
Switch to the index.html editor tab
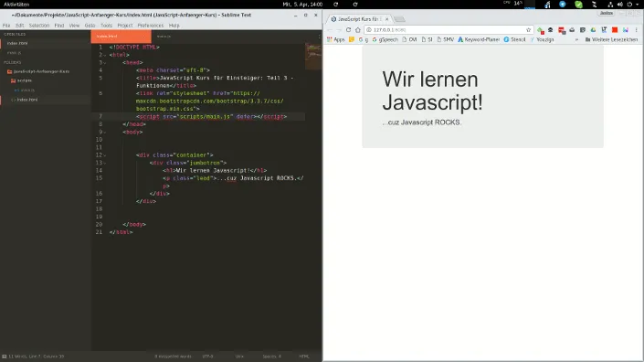click(121, 37)
